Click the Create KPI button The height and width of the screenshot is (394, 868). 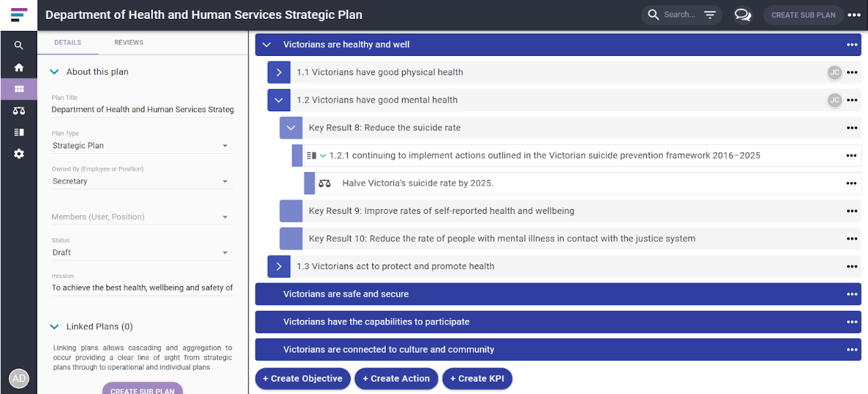click(477, 378)
